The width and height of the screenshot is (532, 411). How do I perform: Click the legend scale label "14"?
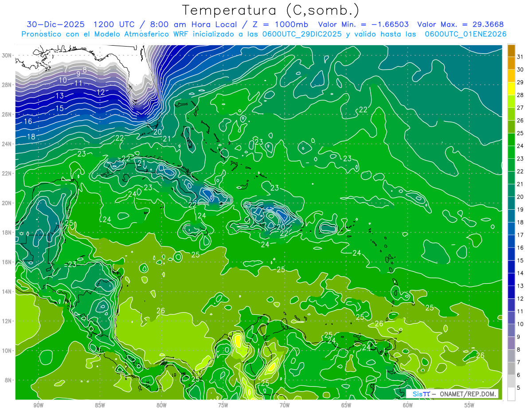click(520, 273)
